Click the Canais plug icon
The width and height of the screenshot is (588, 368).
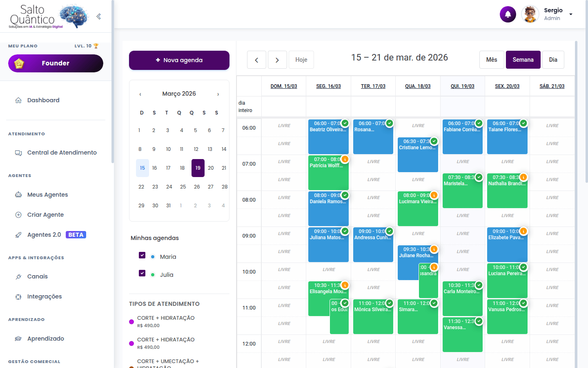tap(18, 276)
